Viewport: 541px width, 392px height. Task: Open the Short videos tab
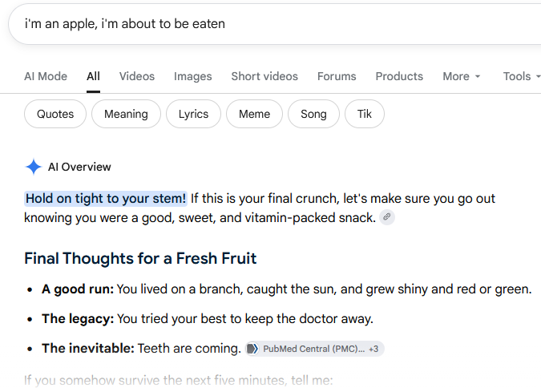point(264,76)
